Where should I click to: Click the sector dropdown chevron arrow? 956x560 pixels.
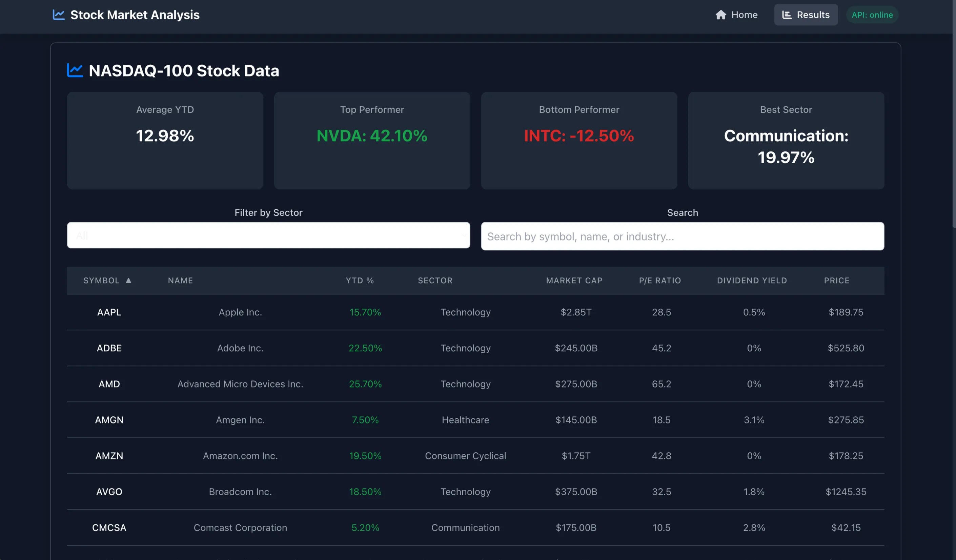464,235
